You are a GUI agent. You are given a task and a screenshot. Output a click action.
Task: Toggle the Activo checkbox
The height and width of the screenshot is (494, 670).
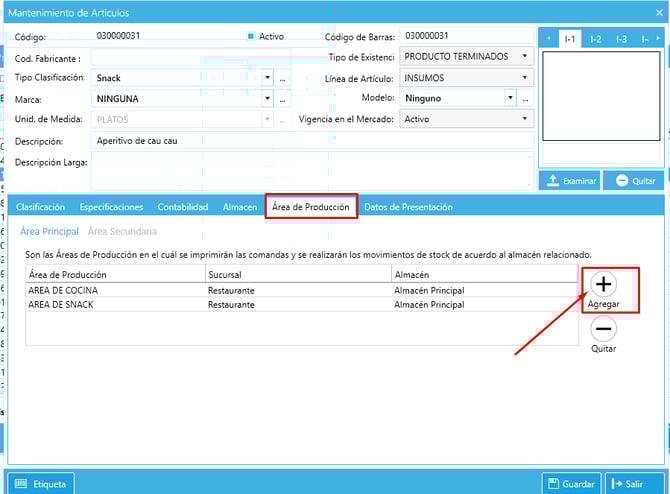click(252, 36)
